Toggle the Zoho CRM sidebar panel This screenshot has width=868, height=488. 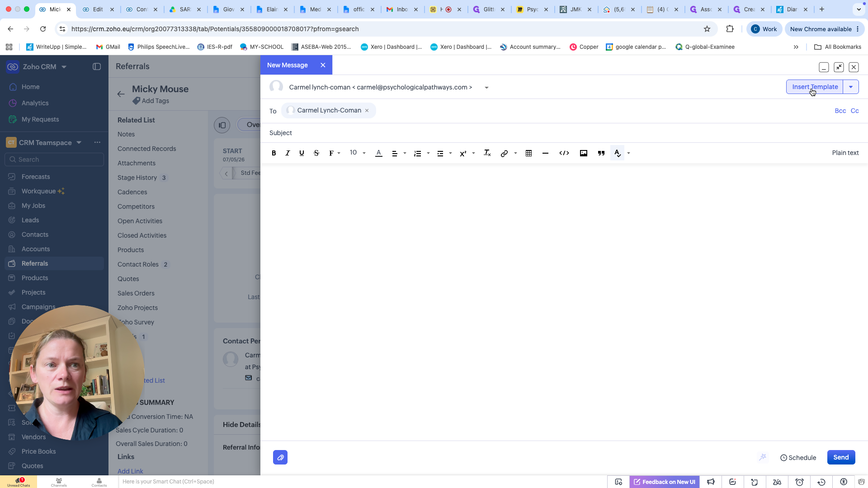tap(97, 66)
